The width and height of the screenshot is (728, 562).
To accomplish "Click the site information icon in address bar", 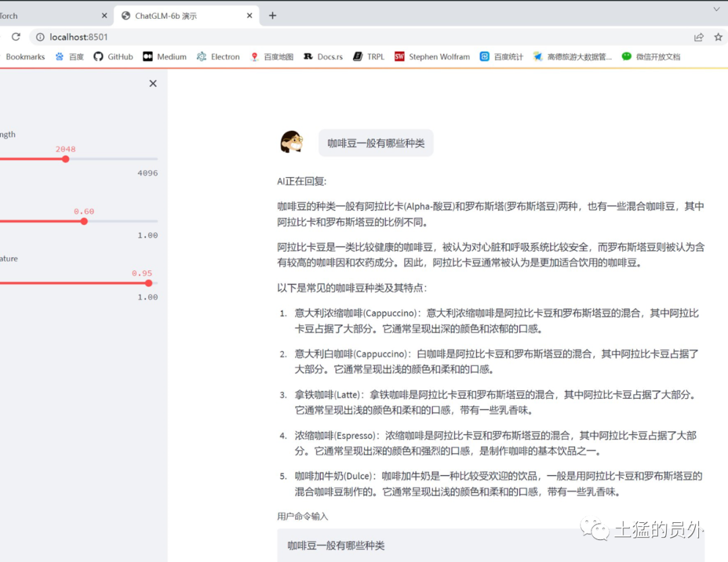I will point(40,37).
